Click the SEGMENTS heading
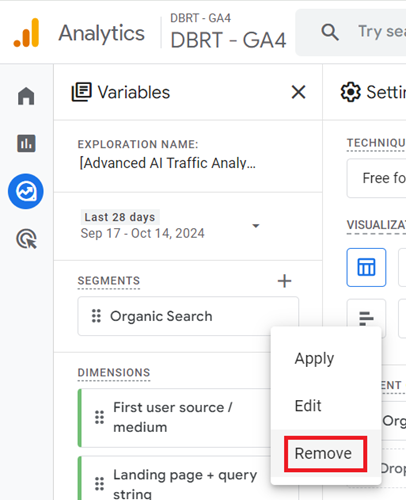Image resolution: width=406 pixels, height=500 pixels. (109, 281)
